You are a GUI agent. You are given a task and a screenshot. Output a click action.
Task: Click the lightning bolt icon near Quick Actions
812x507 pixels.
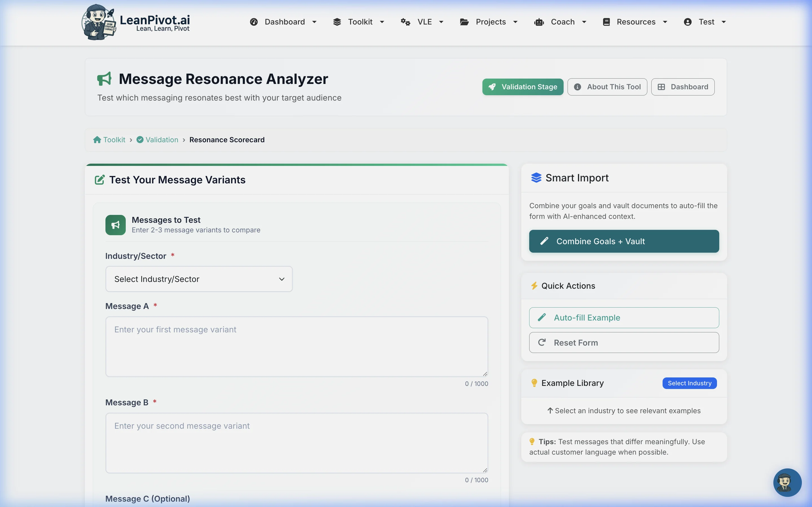(535, 285)
